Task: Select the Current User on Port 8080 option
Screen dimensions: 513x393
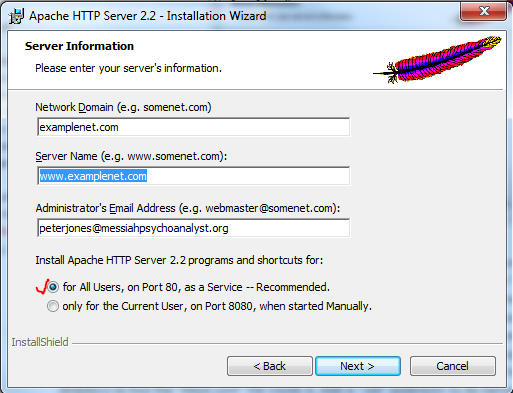Action: pos(53,306)
